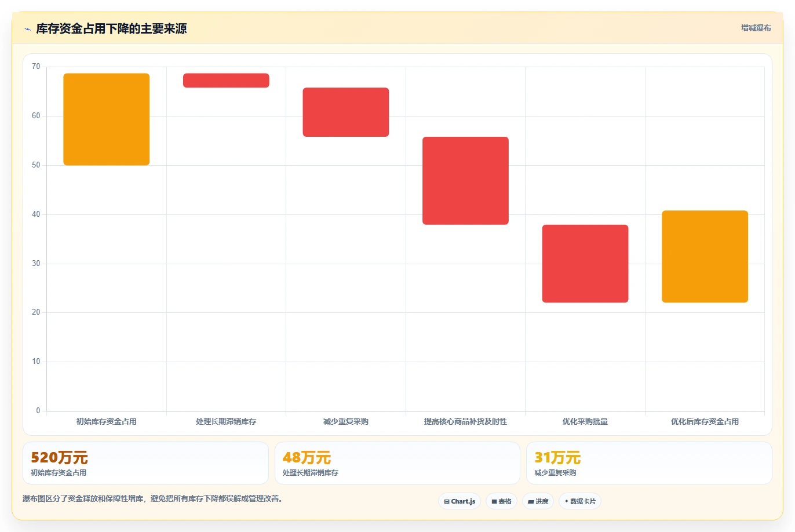Click the 31万元 data card
This screenshot has height=532, width=795.
(x=649, y=463)
